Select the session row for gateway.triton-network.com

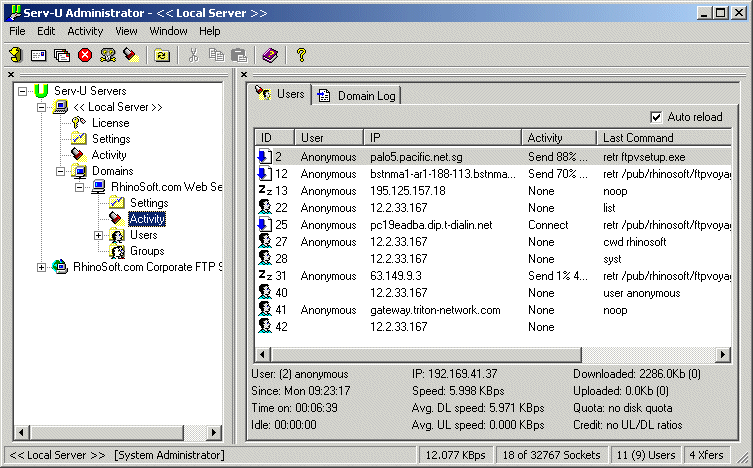pos(434,310)
